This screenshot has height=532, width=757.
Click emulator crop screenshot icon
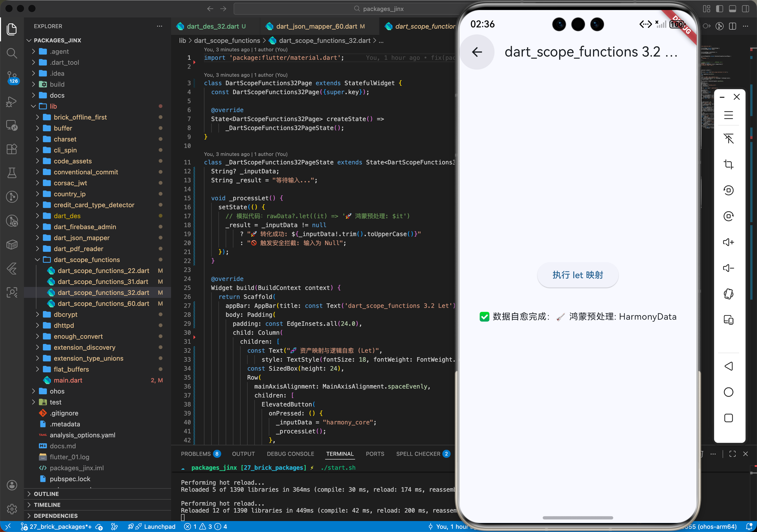pos(728,164)
